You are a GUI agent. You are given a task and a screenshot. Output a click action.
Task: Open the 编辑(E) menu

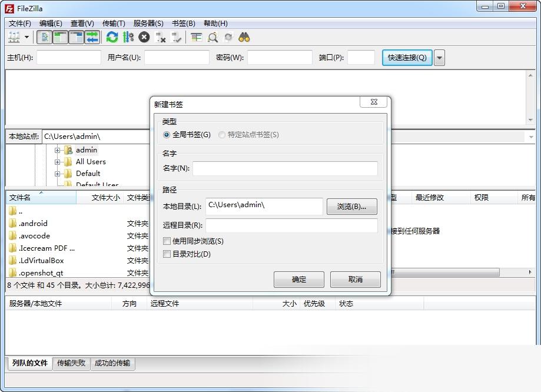click(51, 23)
